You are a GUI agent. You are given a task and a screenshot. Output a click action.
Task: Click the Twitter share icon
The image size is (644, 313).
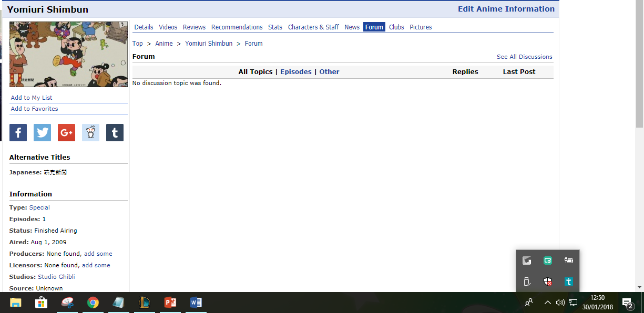[x=42, y=133]
